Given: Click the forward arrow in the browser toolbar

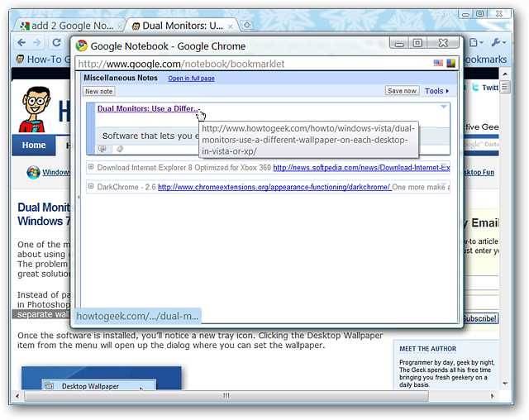Looking at the screenshot, I should tap(37, 42).
